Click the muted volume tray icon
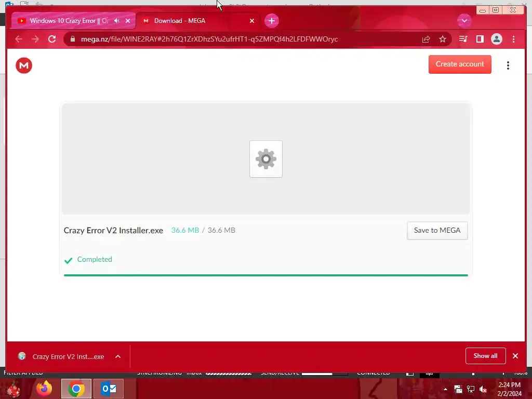The height and width of the screenshot is (399, 532). point(483,389)
